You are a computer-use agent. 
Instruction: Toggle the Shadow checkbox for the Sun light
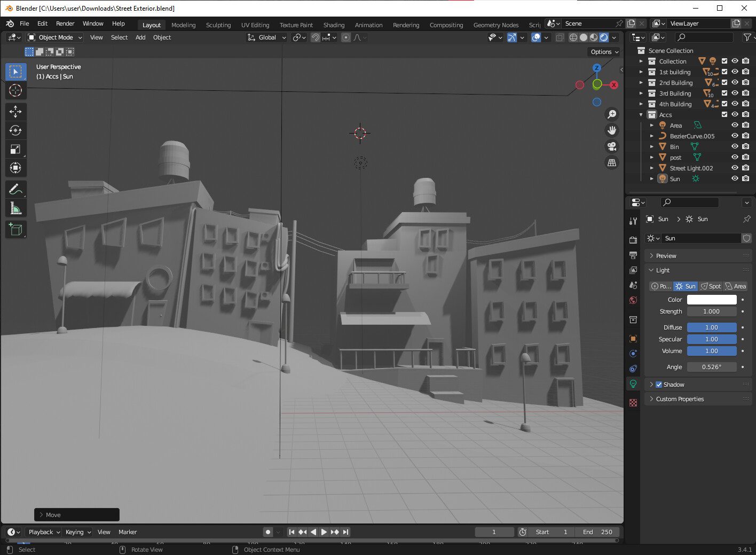tap(660, 384)
